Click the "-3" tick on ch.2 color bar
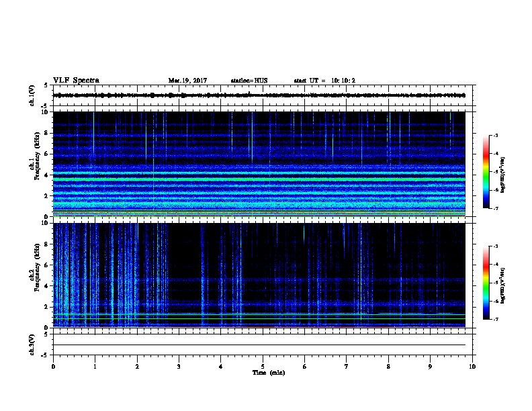Image resolution: width=532 pixels, height=411 pixels. (496, 246)
